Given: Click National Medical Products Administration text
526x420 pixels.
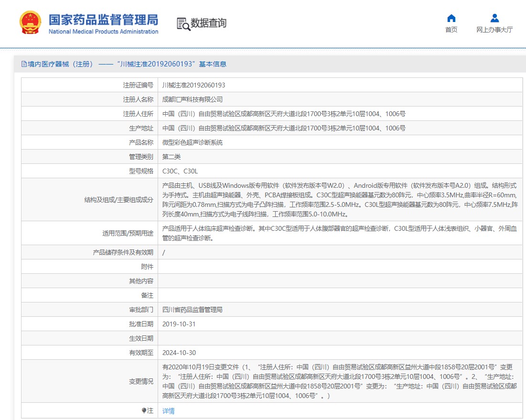Looking at the screenshot, I should 103,32.
